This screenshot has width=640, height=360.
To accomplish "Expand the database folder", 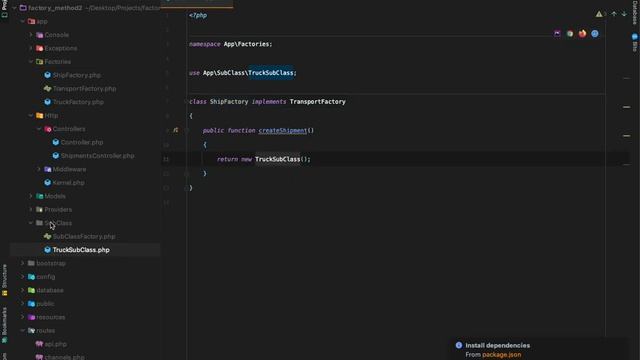I will (23, 290).
